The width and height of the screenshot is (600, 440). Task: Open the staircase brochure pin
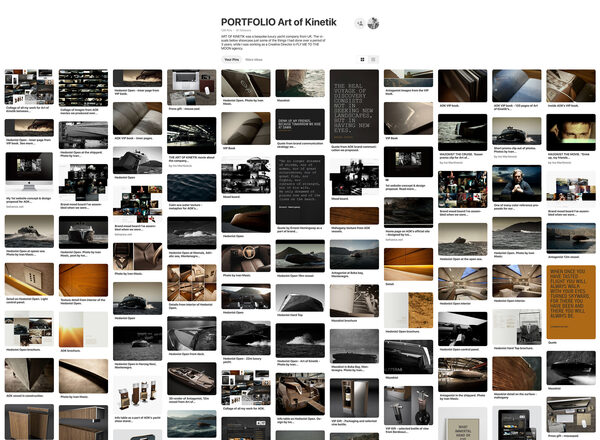coord(354,301)
